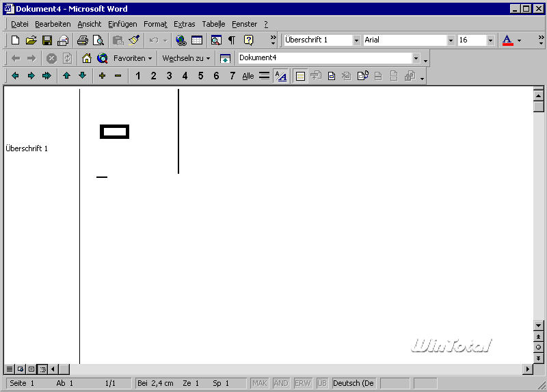Show heading level 1 only

click(x=138, y=76)
